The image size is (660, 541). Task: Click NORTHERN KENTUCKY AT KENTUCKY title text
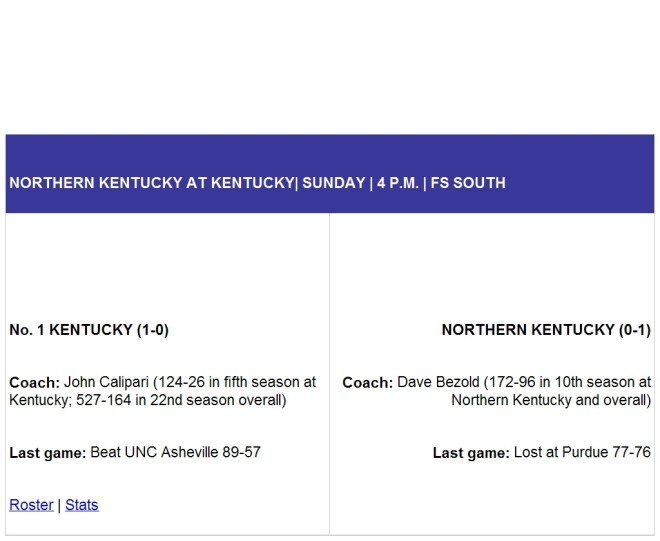[152, 183]
